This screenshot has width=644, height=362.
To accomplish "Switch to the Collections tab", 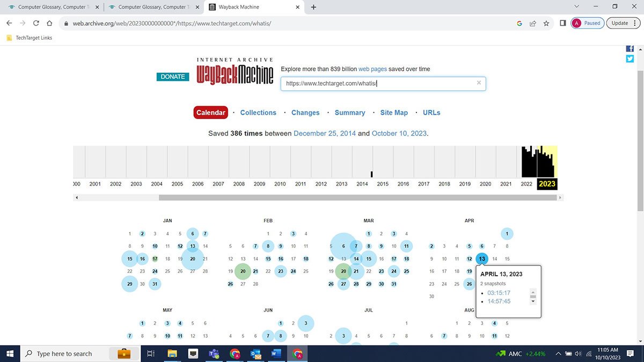I will 258,113.
